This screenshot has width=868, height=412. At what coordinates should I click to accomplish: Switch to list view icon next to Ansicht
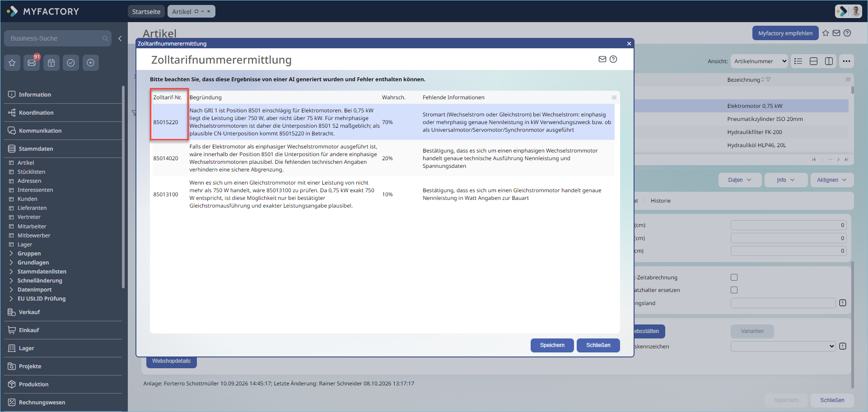[798, 61]
